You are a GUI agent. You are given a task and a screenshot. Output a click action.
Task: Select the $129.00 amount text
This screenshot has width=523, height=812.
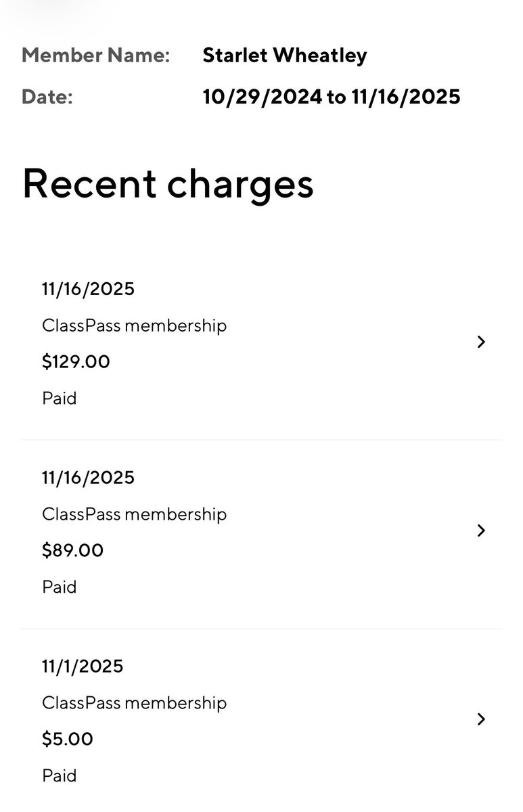76,362
